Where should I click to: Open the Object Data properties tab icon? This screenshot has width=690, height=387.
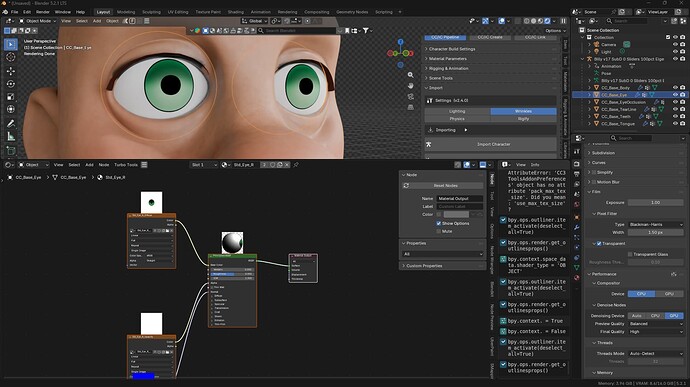click(x=577, y=267)
